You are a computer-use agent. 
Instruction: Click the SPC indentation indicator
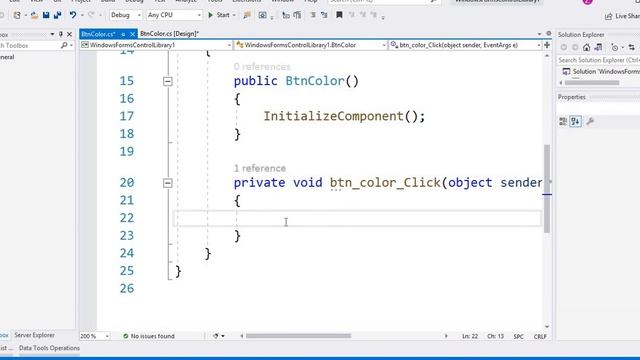(518, 336)
